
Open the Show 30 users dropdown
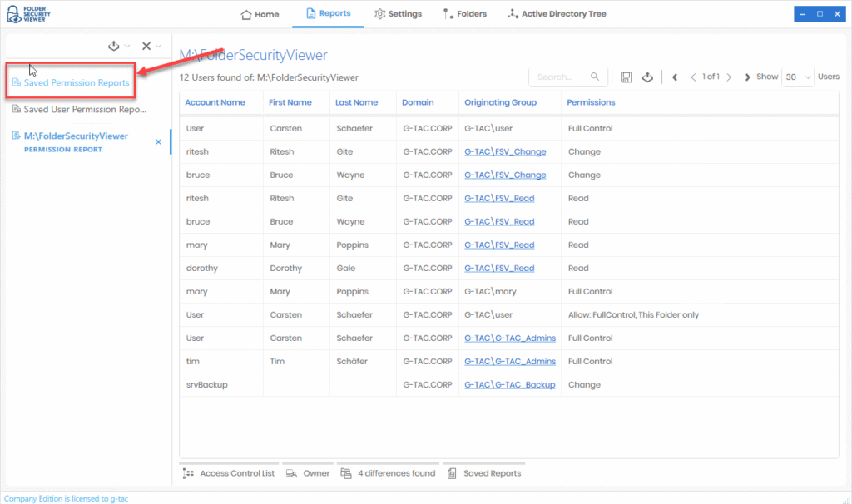798,77
